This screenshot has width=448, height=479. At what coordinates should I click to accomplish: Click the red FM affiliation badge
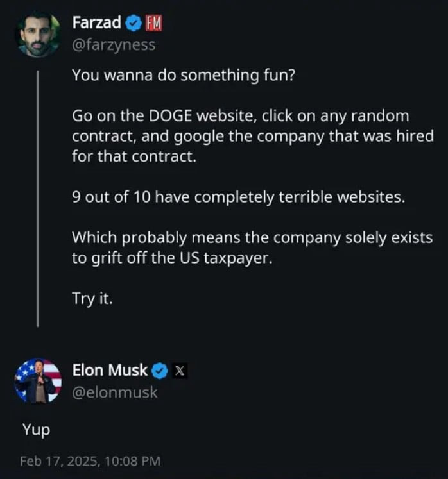153,24
